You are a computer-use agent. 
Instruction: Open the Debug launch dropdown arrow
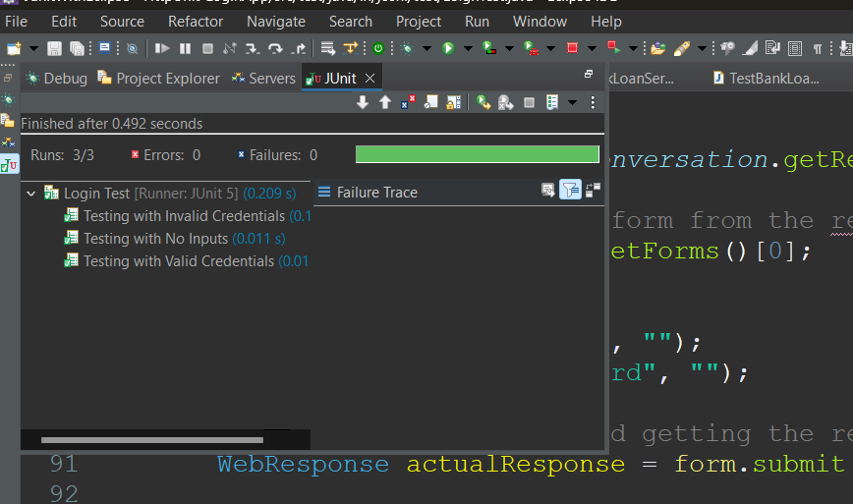427,48
